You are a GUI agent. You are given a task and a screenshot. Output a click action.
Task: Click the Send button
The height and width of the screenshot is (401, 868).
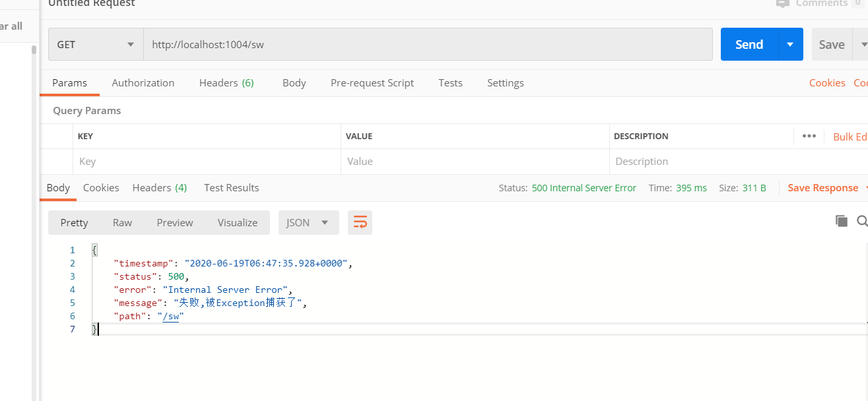tap(749, 45)
